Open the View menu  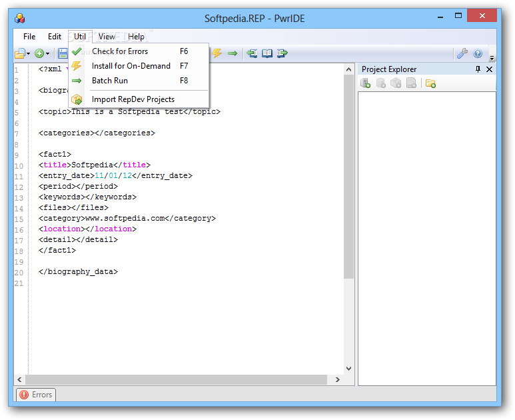click(x=107, y=37)
